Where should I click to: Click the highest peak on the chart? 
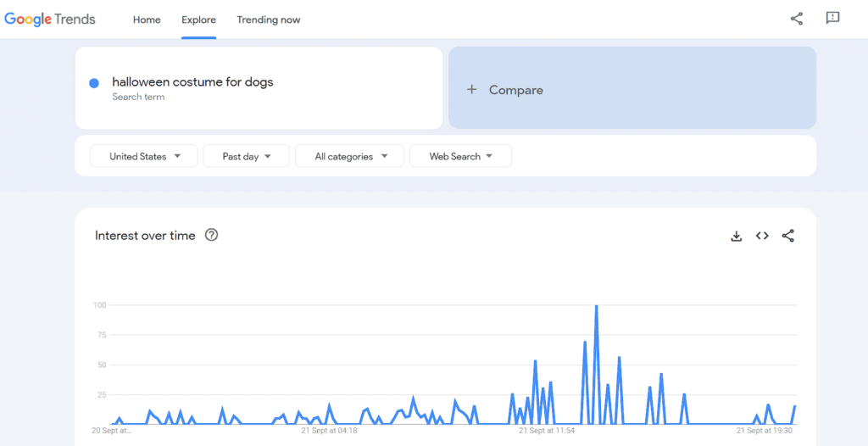597,305
